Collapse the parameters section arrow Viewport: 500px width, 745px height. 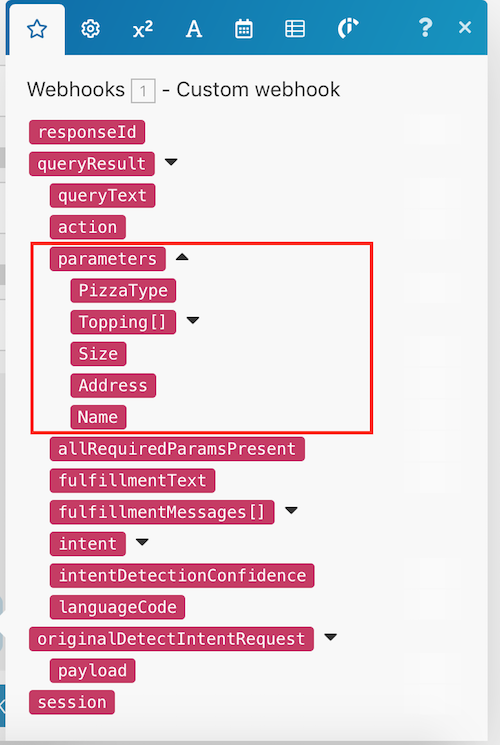click(x=182, y=258)
